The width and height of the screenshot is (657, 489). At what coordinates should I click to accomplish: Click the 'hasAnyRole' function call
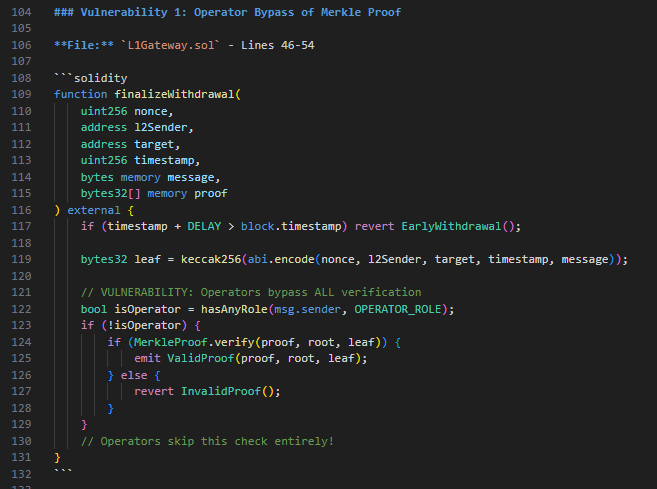click(234, 309)
